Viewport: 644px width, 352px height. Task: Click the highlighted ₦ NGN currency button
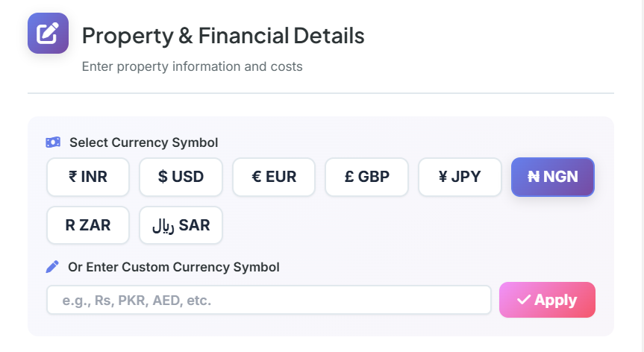[x=552, y=177]
